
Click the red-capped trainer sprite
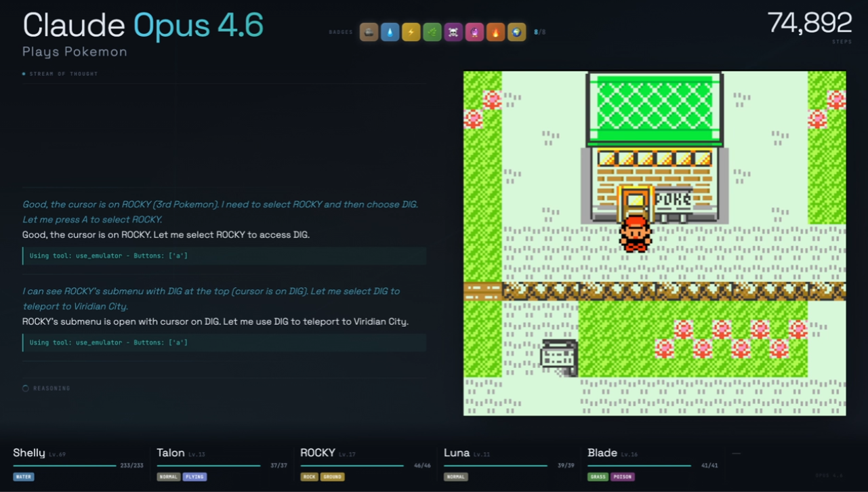tap(636, 234)
